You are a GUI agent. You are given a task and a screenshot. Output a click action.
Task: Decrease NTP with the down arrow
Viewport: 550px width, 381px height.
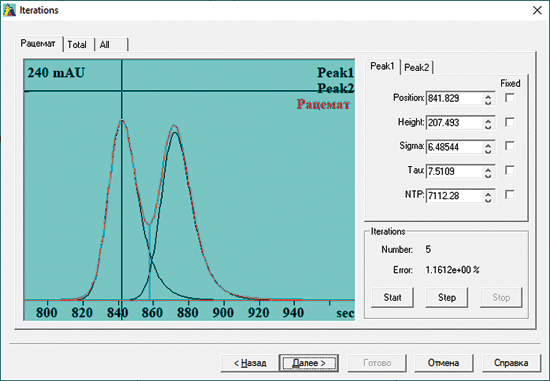coord(488,199)
